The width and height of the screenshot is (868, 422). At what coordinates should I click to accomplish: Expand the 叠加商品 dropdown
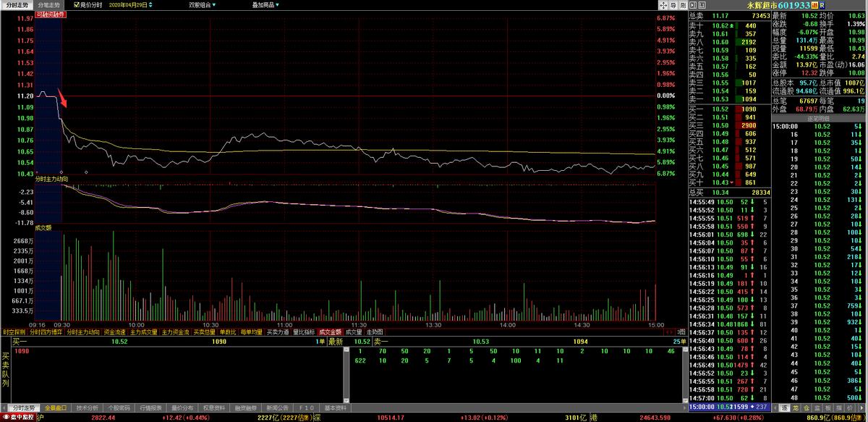click(265, 4)
